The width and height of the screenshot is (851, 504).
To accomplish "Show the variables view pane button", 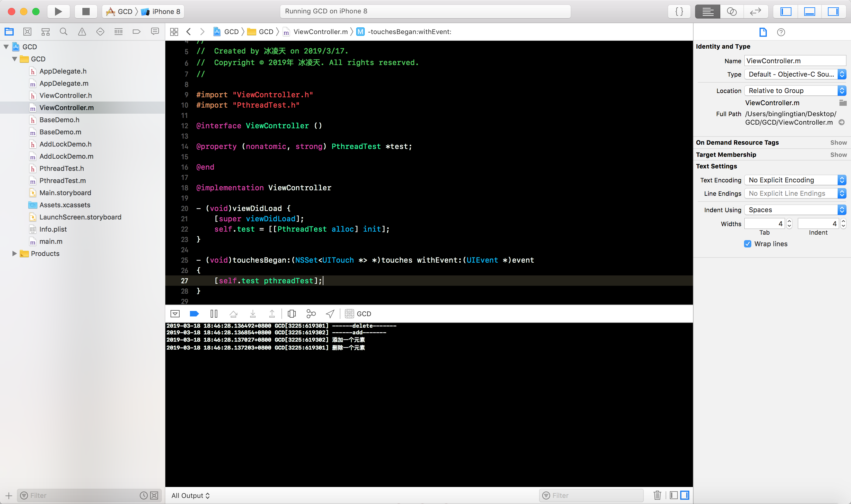I will 674,495.
